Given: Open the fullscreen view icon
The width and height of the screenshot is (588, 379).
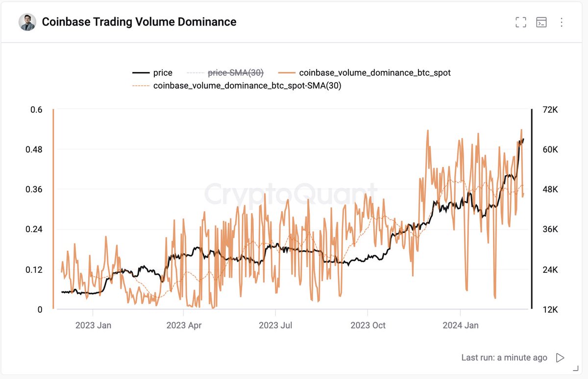Looking at the screenshot, I should coord(520,22).
